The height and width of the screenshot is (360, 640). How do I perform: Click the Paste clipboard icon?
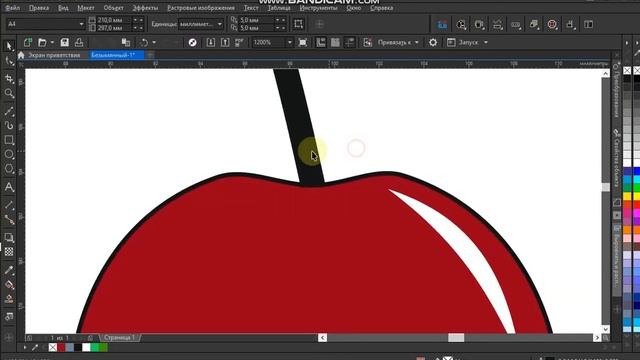(126, 42)
